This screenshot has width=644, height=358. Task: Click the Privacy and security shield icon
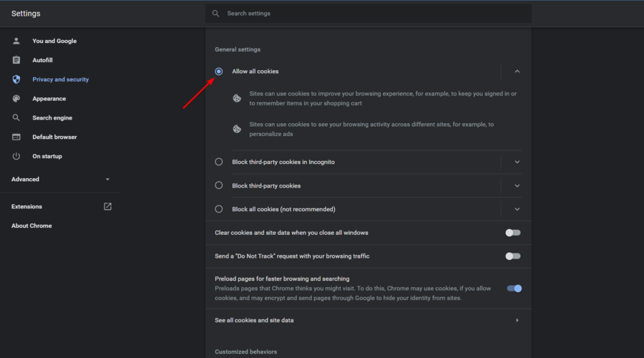pos(16,79)
